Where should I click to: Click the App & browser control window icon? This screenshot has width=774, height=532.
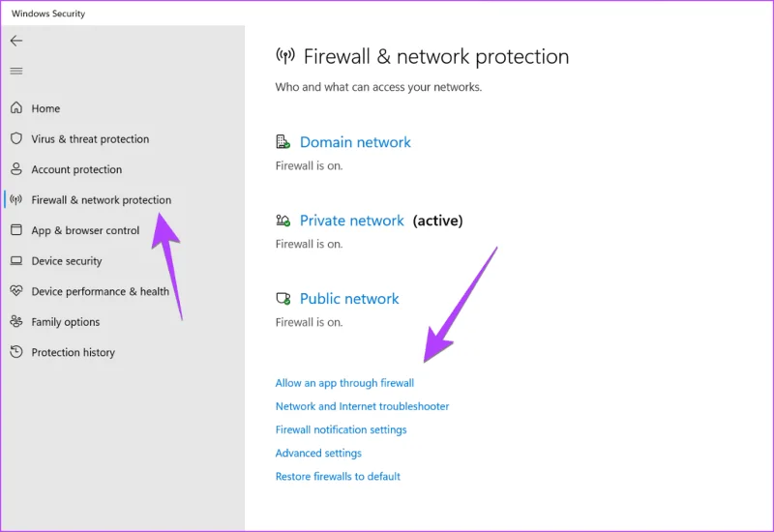(x=16, y=229)
